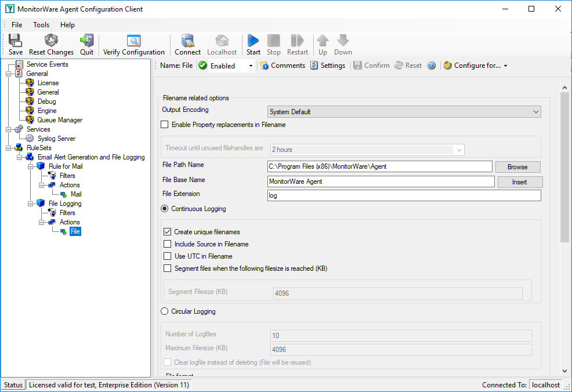Uncheck Create unique filenames
Viewport: 572px width, 392px height.
point(168,232)
